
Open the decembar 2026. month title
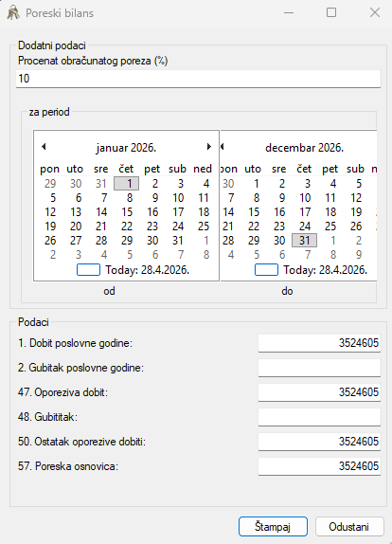[x=304, y=148]
